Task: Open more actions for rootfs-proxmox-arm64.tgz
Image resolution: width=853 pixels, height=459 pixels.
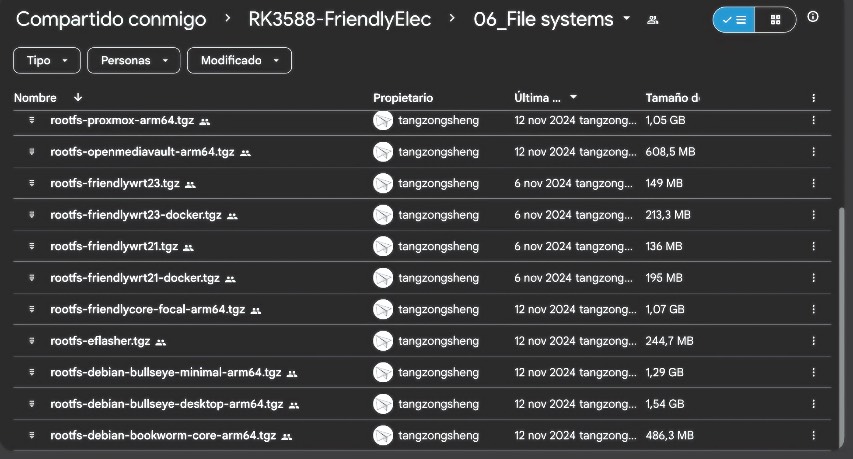Action: [x=813, y=120]
